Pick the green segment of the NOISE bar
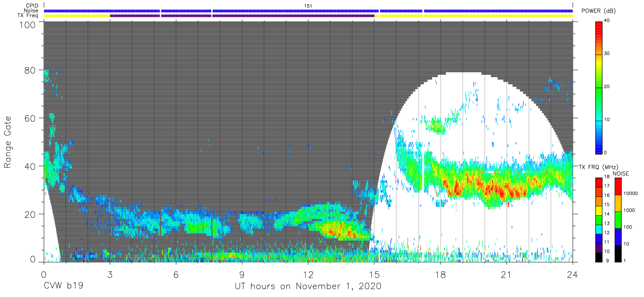Screen dimensions: 644x297 click(x=618, y=219)
